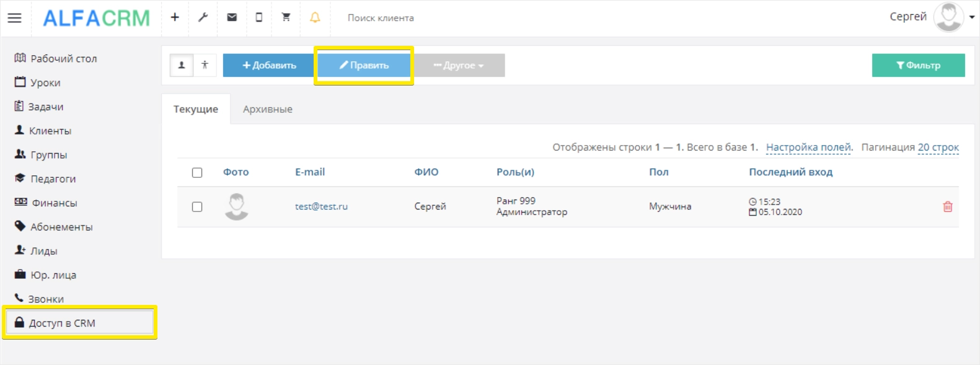
Task: Switch to single-user view icon
Action: (x=182, y=65)
